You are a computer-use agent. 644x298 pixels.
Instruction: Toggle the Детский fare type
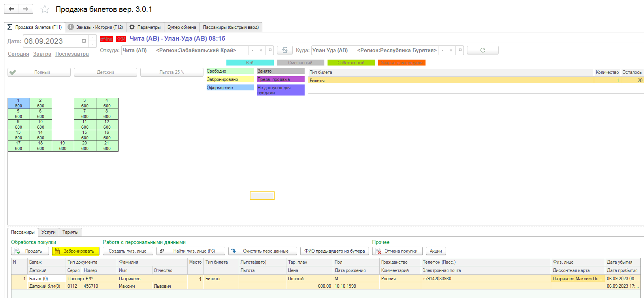click(x=105, y=72)
